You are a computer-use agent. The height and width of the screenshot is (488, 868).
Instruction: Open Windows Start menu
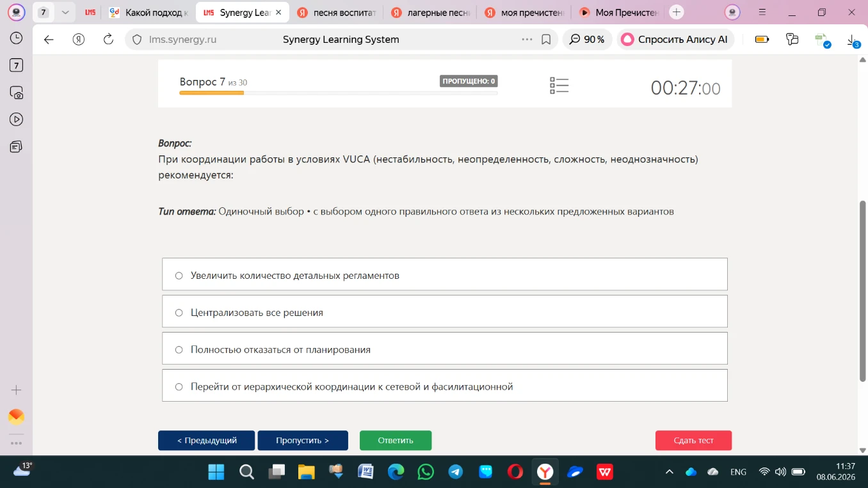pos(216,472)
